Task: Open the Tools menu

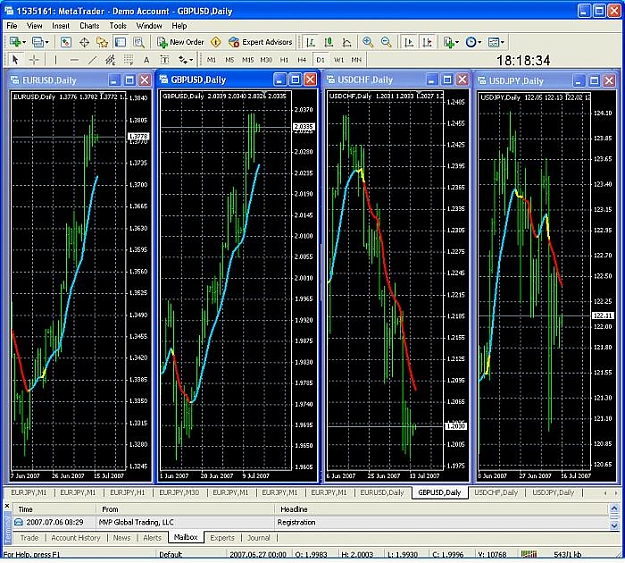Action: pyautogui.click(x=118, y=26)
